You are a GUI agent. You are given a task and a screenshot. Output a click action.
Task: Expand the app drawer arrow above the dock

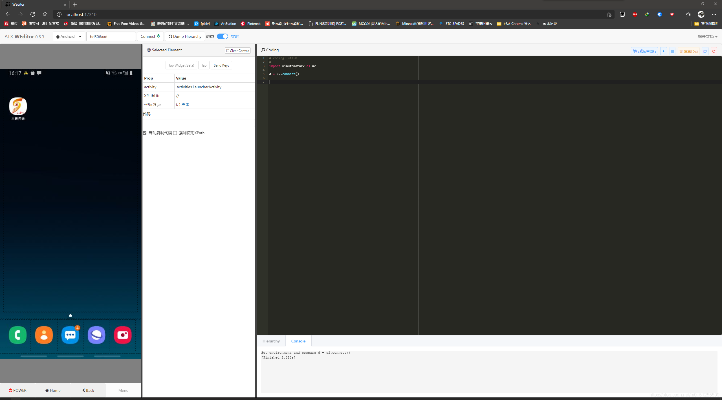[70, 315]
